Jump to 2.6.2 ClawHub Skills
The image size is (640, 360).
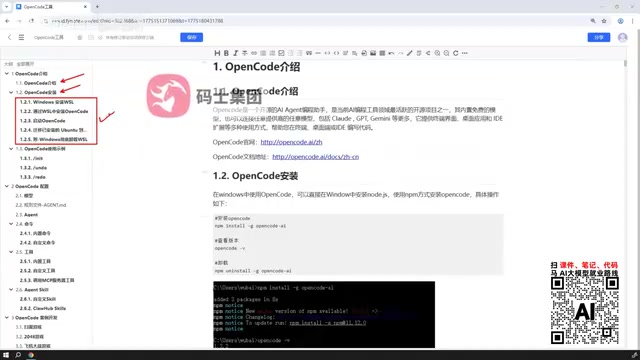43,309
